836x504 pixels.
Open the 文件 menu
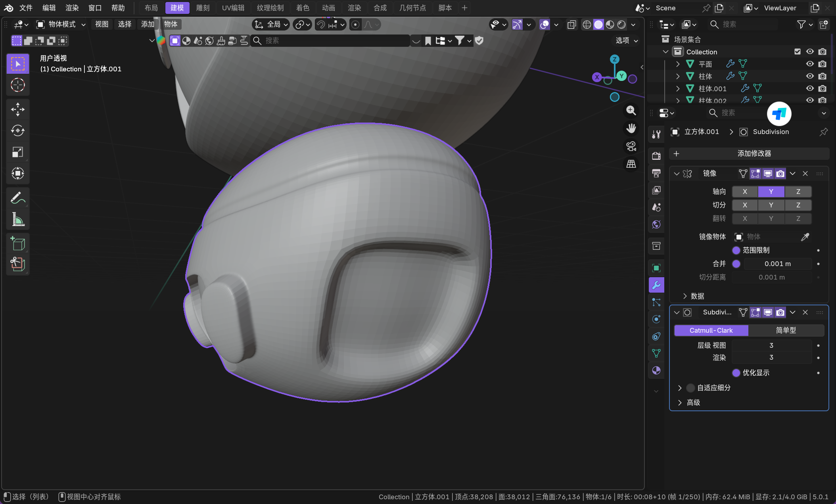(x=26, y=8)
